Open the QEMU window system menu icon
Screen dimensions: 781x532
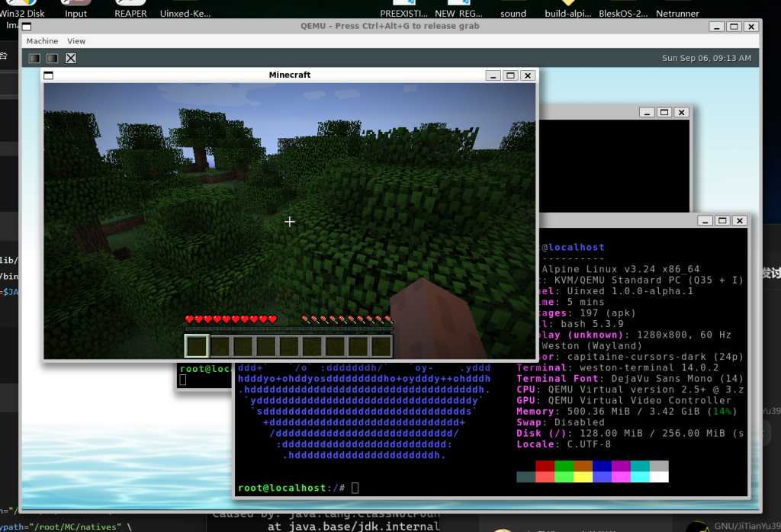pos(27,27)
